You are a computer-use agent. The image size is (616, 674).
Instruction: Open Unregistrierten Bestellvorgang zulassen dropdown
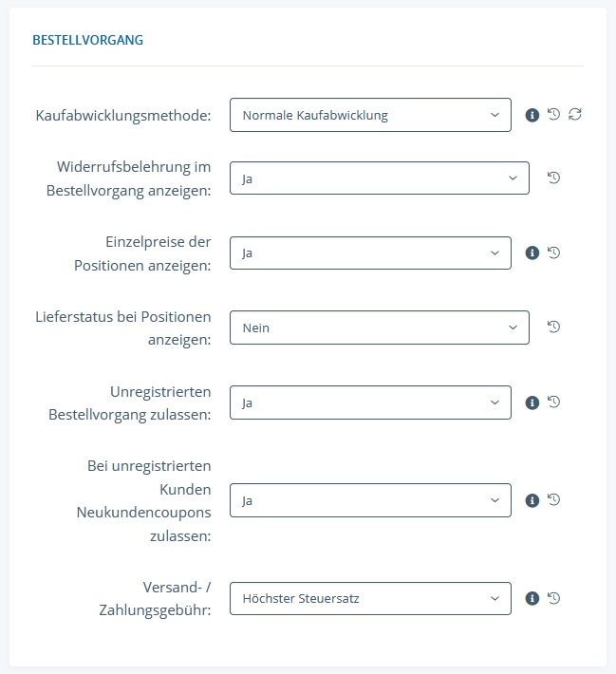370,403
